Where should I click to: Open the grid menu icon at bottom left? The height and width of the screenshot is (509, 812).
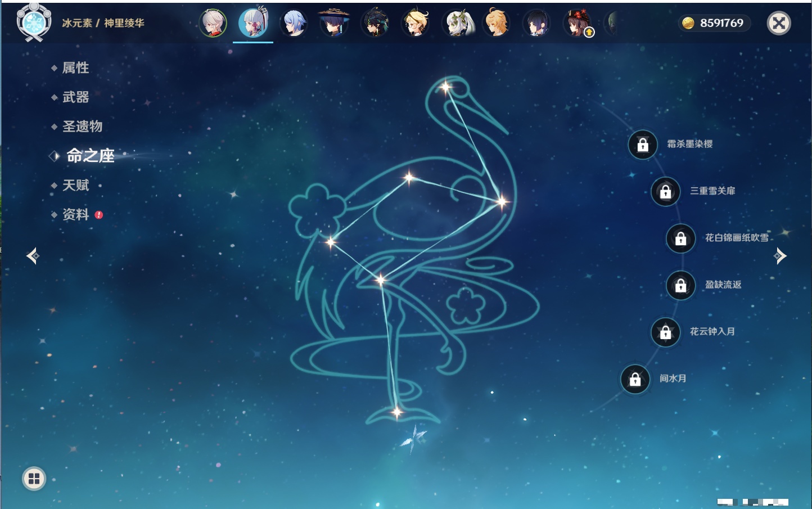pyautogui.click(x=34, y=479)
